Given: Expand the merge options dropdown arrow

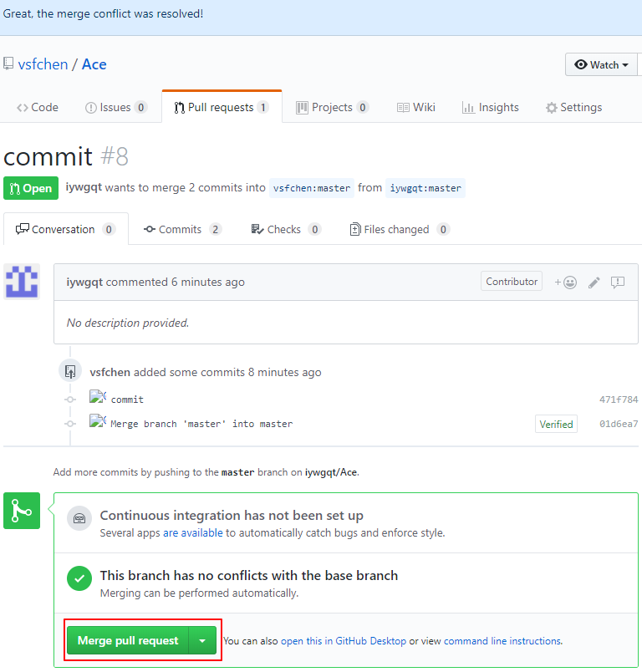Looking at the screenshot, I should [x=202, y=641].
